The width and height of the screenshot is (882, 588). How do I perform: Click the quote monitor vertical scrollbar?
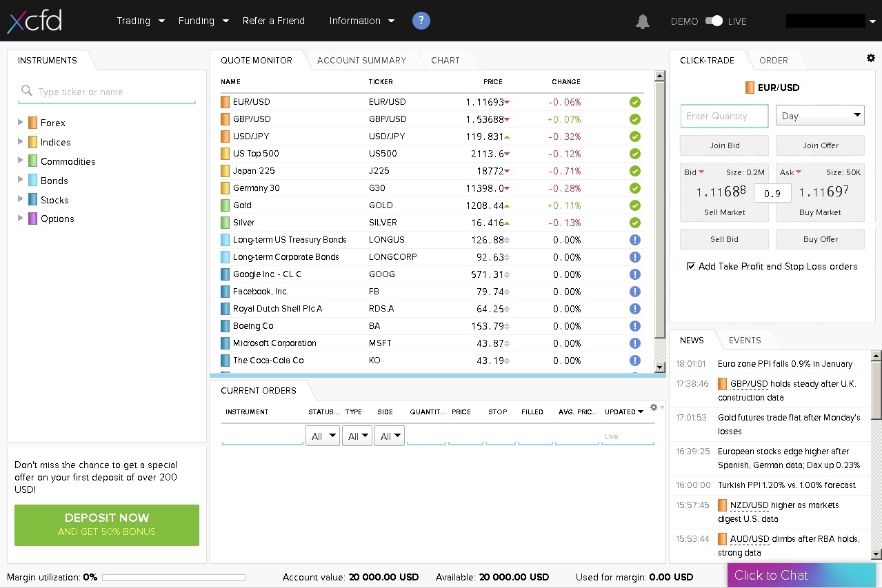(659, 207)
